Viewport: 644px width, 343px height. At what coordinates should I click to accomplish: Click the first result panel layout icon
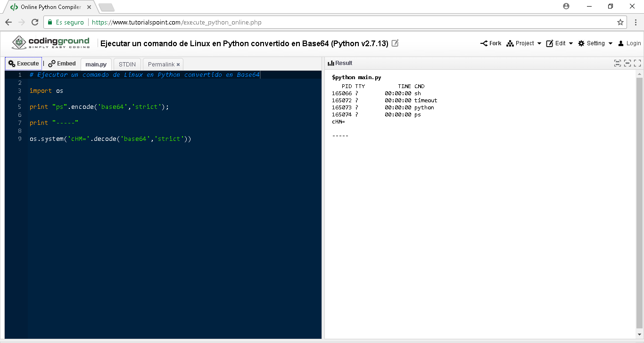point(617,63)
